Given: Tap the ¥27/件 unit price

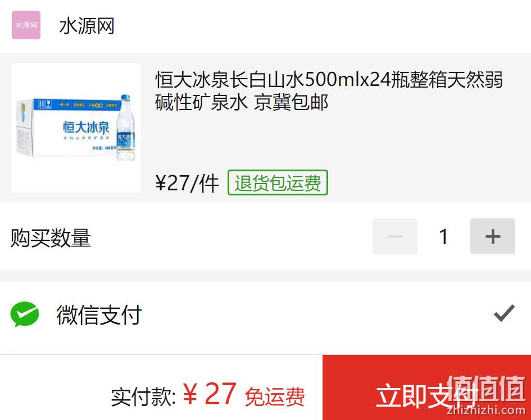Looking at the screenshot, I should [x=187, y=183].
